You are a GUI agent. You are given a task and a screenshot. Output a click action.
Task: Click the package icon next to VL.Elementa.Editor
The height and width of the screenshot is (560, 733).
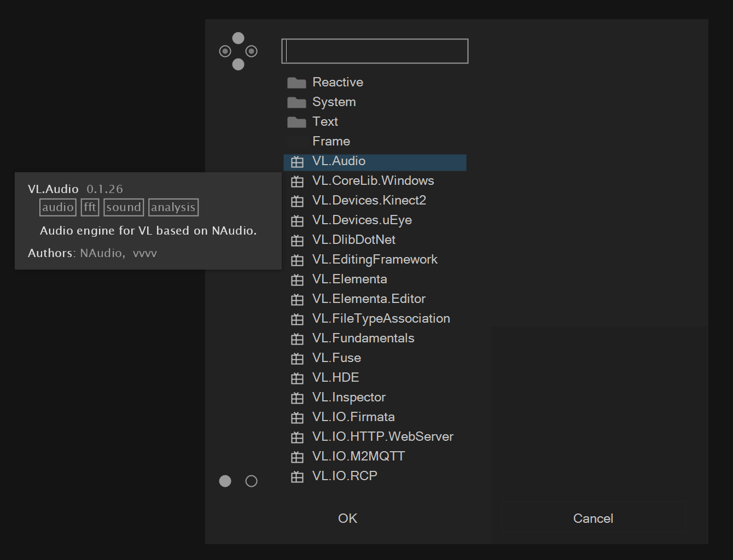click(x=297, y=300)
